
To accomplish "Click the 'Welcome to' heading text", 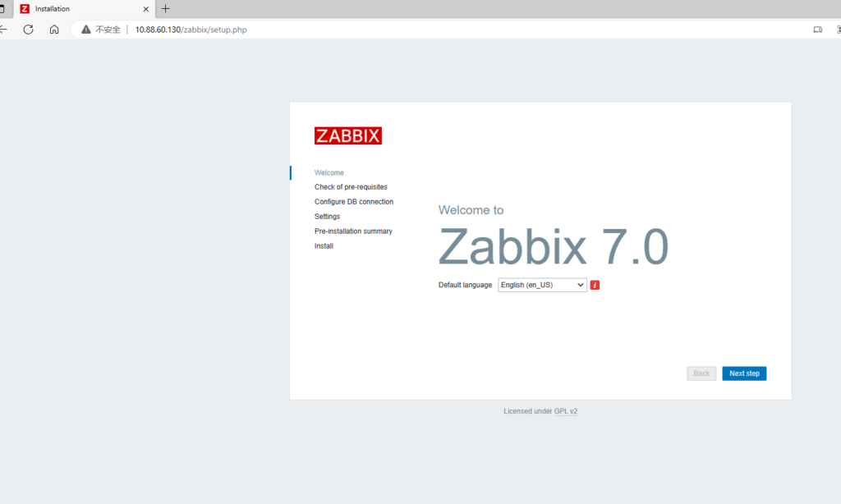I will (x=471, y=210).
